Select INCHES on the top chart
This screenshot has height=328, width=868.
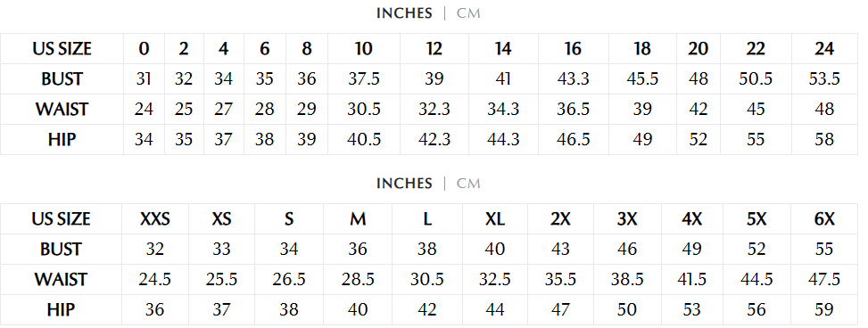pyautogui.click(x=404, y=13)
